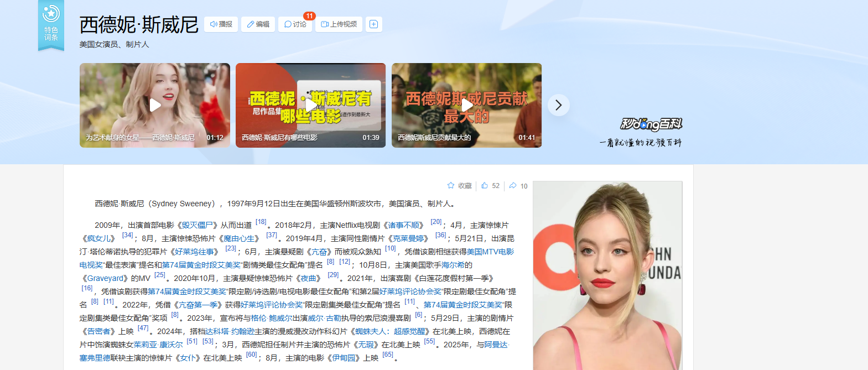Open citation reference [20]

pyautogui.click(x=436, y=222)
